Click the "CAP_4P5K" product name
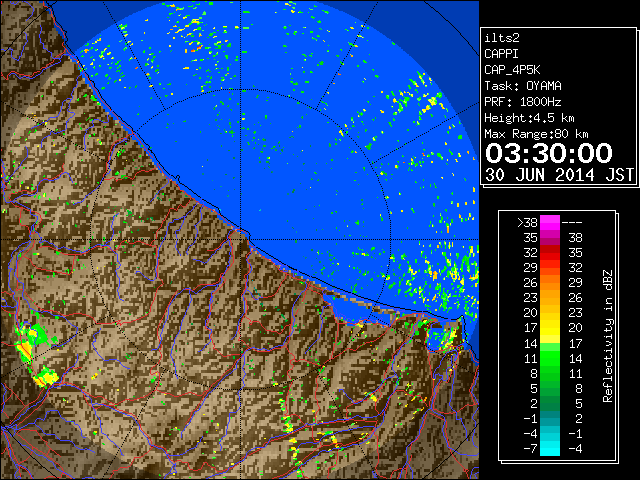The image size is (640, 480). [x=512, y=70]
